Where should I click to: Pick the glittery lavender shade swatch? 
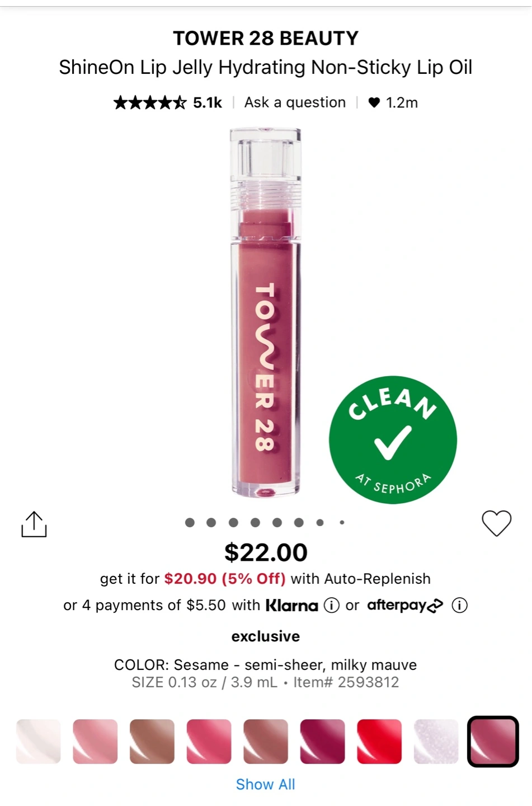[x=436, y=742]
